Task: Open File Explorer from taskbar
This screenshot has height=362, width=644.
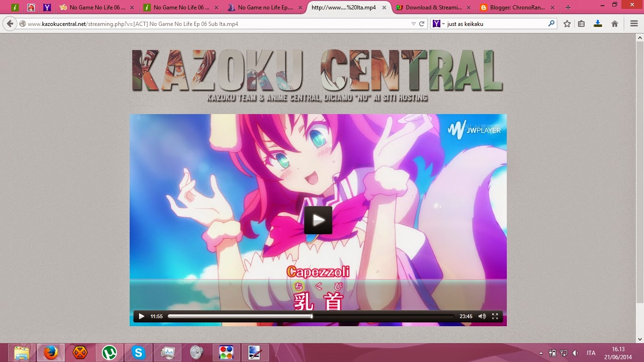Action: 21,353
